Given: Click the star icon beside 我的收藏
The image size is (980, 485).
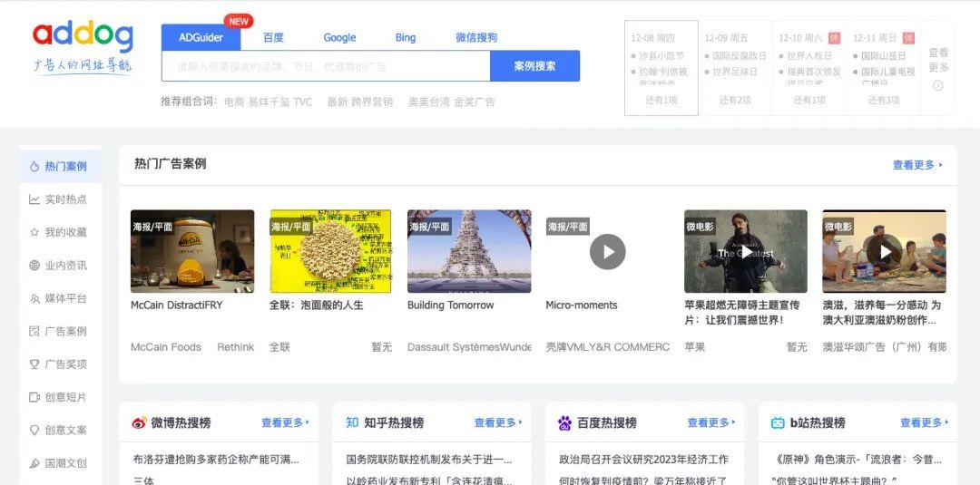Looking at the screenshot, I should coord(34,232).
